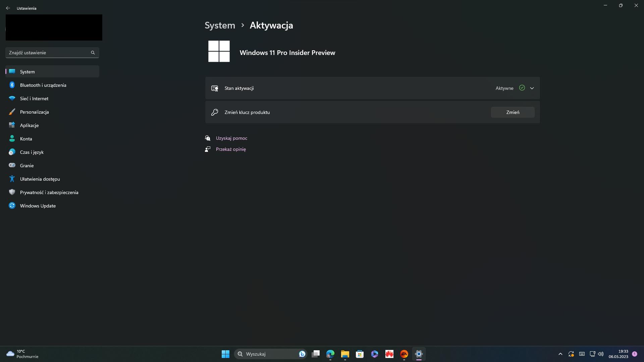
Task: Click the Wyszukaj taskbar search box
Action: (x=270, y=354)
